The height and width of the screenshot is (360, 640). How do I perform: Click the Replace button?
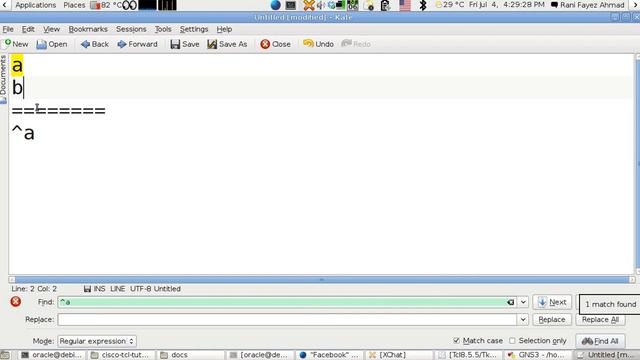pos(552,320)
